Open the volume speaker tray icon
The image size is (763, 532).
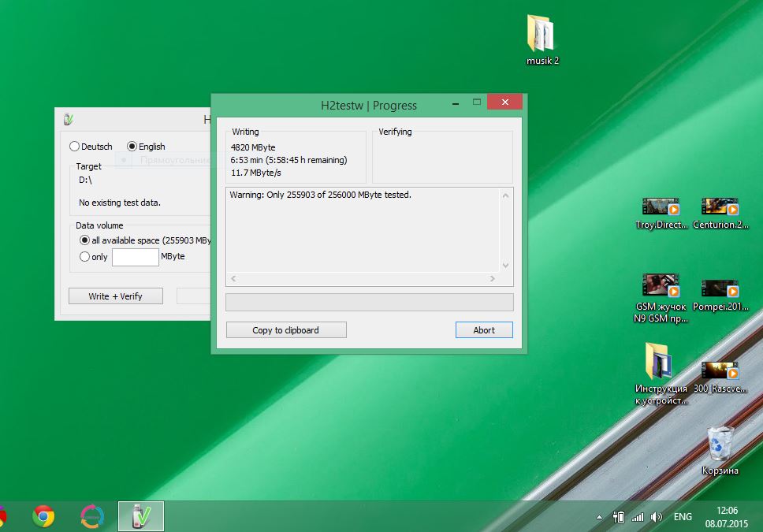coord(656,517)
